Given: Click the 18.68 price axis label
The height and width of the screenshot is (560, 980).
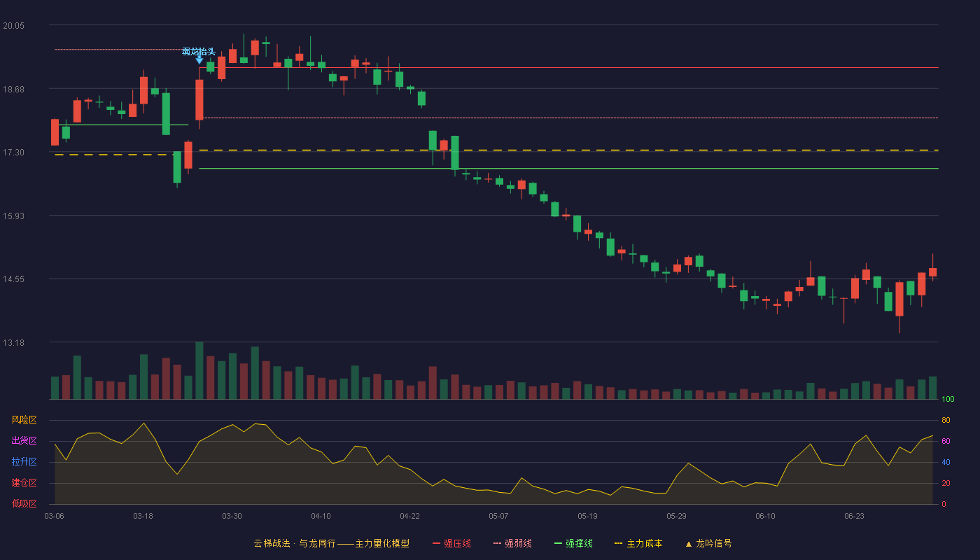Looking at the screenshot, I should tap(14, 89).
